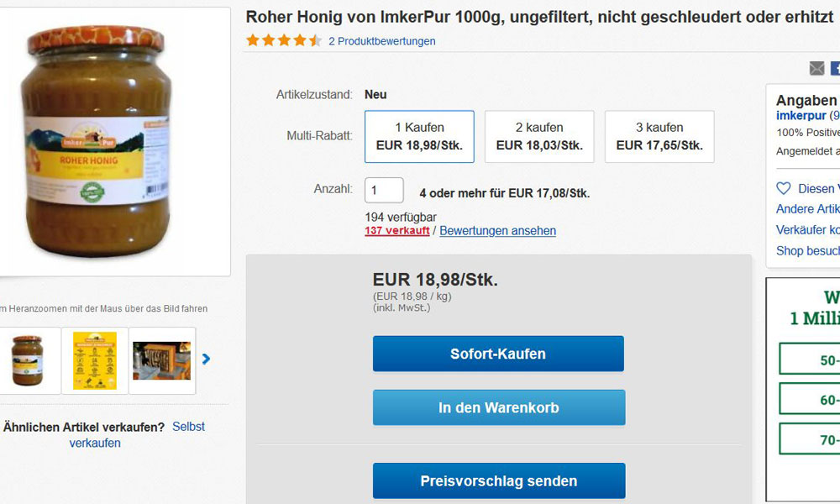Select the honeycomb photo thumbnail

pos(162,360)
